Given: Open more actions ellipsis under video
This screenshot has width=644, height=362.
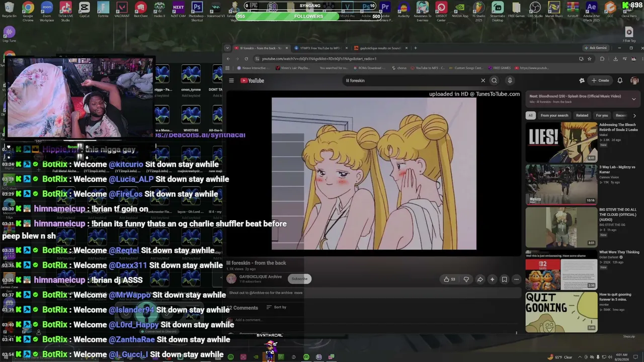Looking at the screenshot, I should pos(516,280).
